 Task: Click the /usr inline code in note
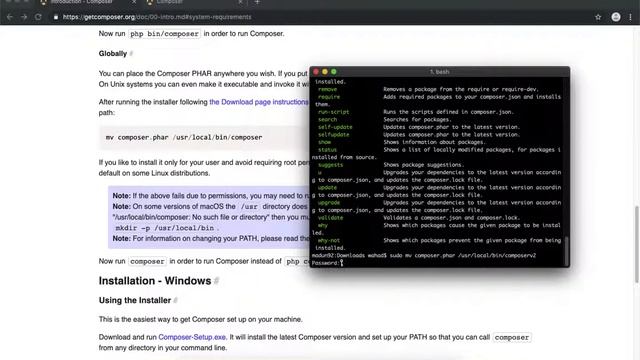pos(249,207)
